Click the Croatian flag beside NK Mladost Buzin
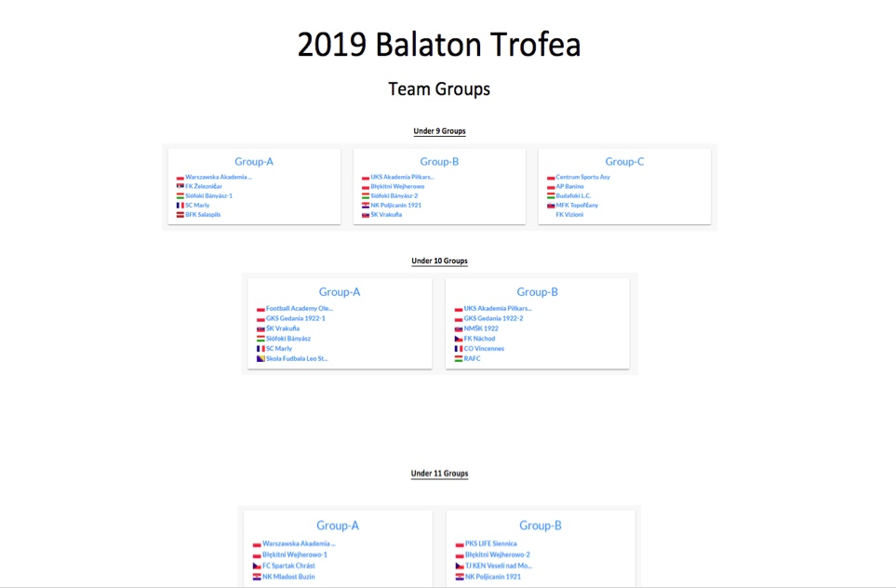896x588 pixels. [x=257, y=577]
